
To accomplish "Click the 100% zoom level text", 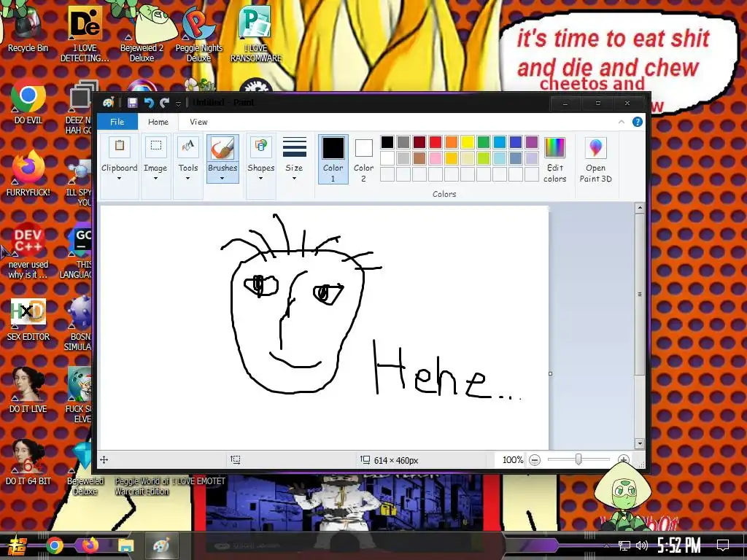I will (513, 460).
